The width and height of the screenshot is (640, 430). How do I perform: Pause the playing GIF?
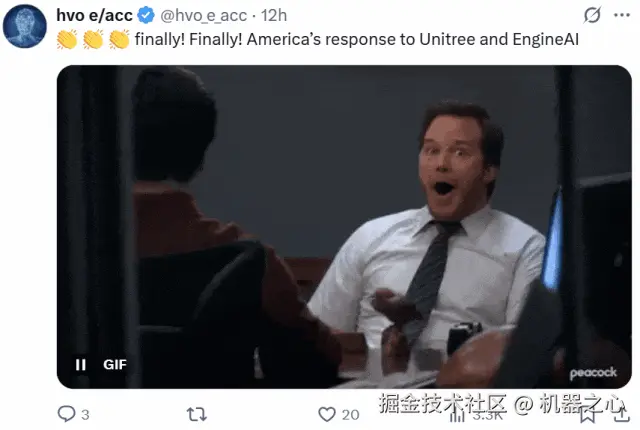(x=81, y=364)
